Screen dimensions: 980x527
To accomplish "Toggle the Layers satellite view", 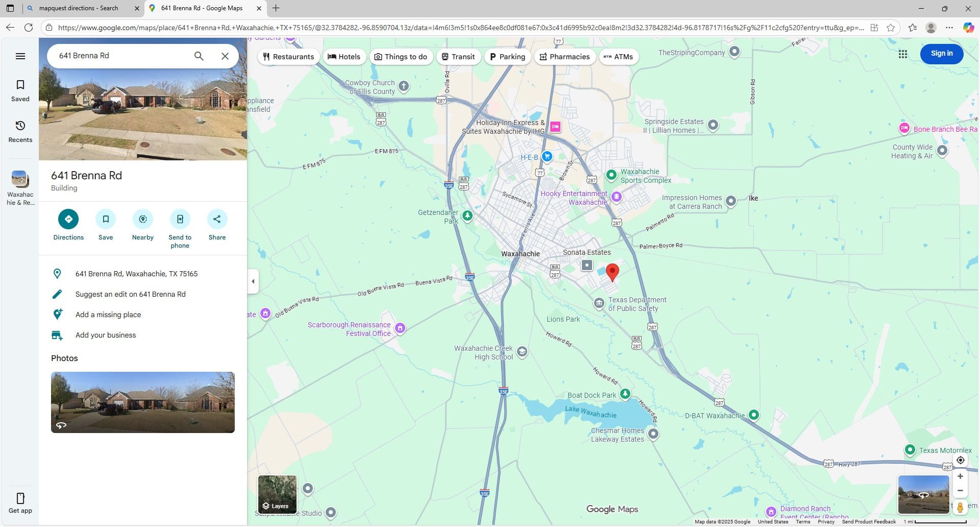I will (x=277, y=494).
